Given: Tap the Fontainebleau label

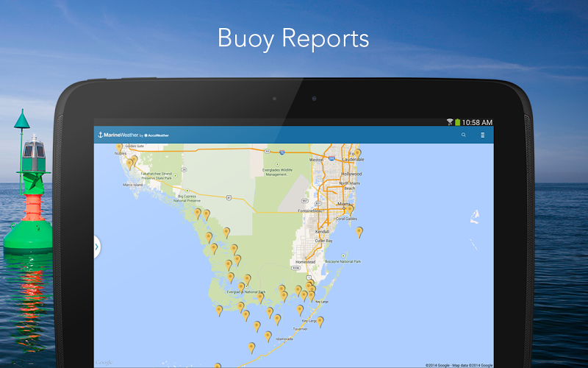Looking at the screenshot, I should click(x=310, y=211).
